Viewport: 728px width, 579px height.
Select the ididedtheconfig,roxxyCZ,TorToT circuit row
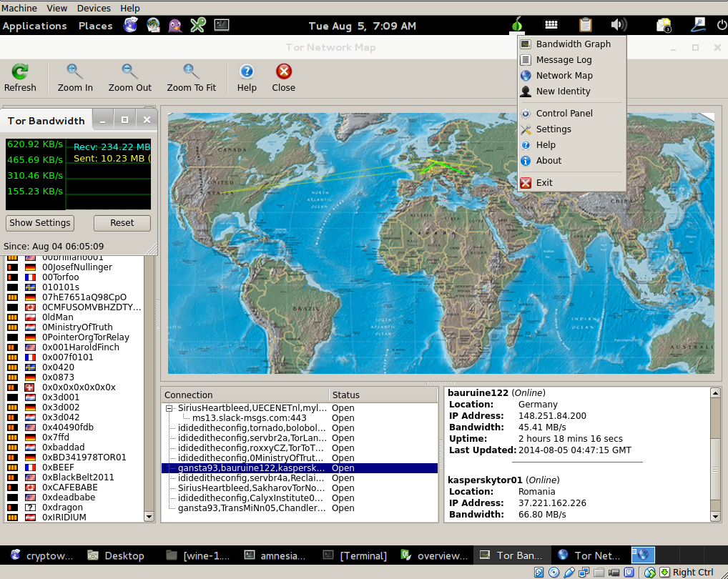click(x=300, y=448)
